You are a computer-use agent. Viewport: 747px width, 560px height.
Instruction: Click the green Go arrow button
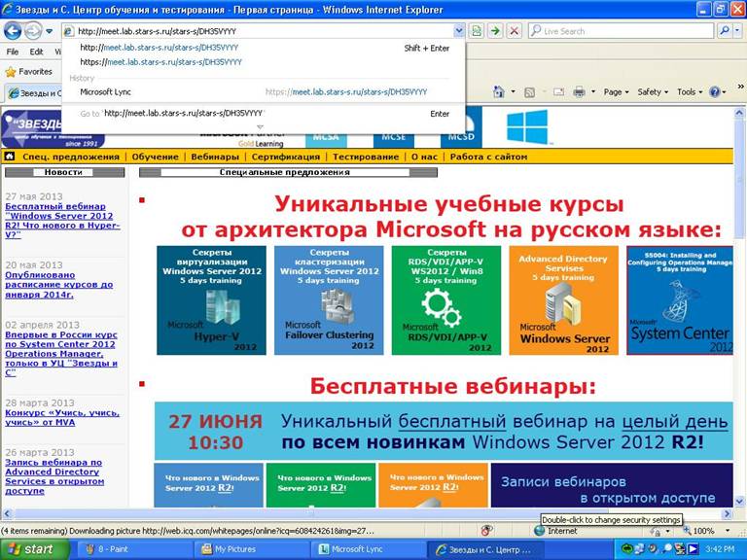495,31
